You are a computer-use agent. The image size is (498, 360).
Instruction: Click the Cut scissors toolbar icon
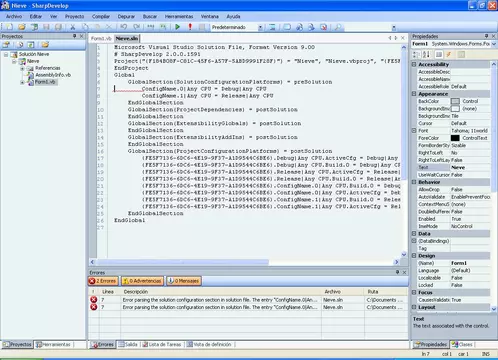(x=72, y=27)
